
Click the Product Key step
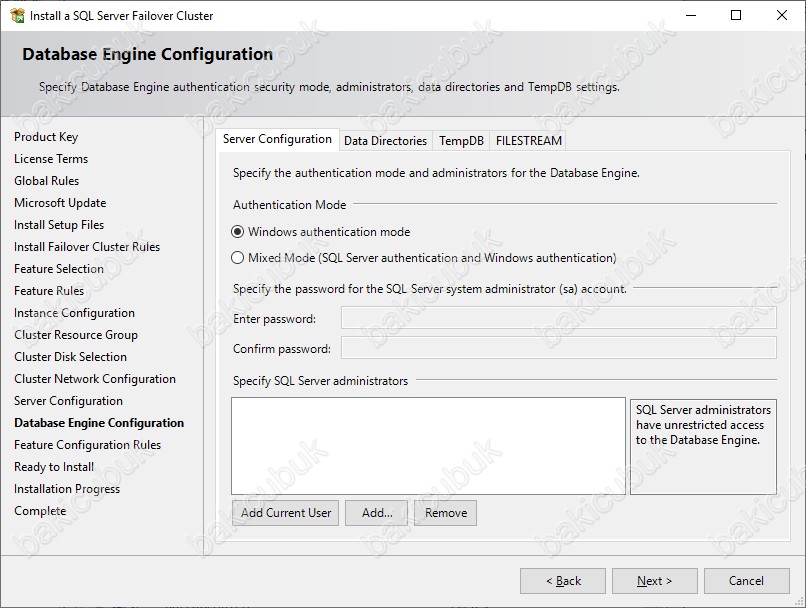pos(46,137)
